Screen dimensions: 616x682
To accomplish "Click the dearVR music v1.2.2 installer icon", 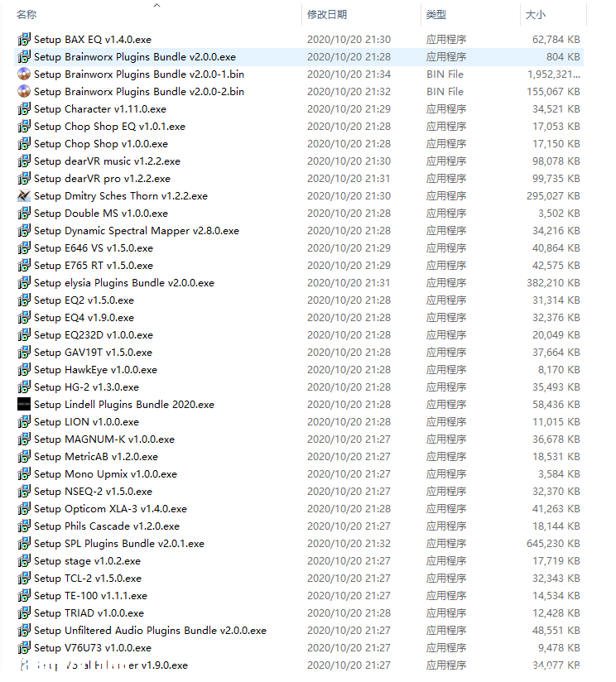I will click(x=24, y=161).
